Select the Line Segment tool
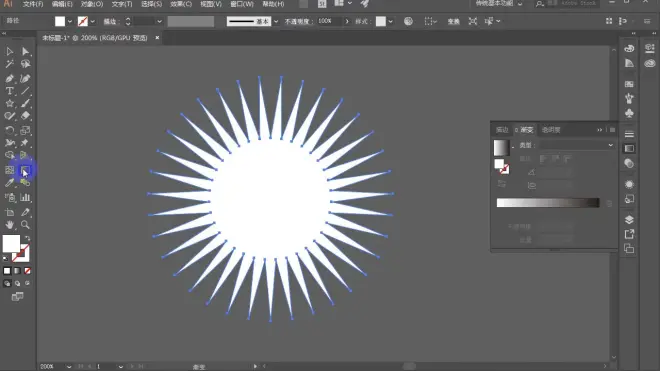Viewport: 660px width, 371px height. (x=25, y=91)
